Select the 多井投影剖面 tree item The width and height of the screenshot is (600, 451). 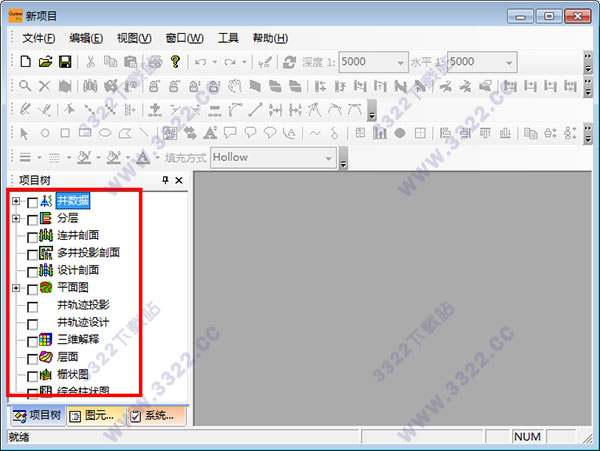pos(88,253)
